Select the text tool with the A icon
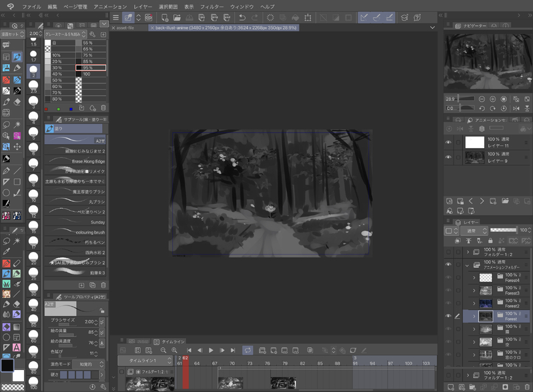Image resolution: width=533 pixels, height=392 pixels. point(16,347)
